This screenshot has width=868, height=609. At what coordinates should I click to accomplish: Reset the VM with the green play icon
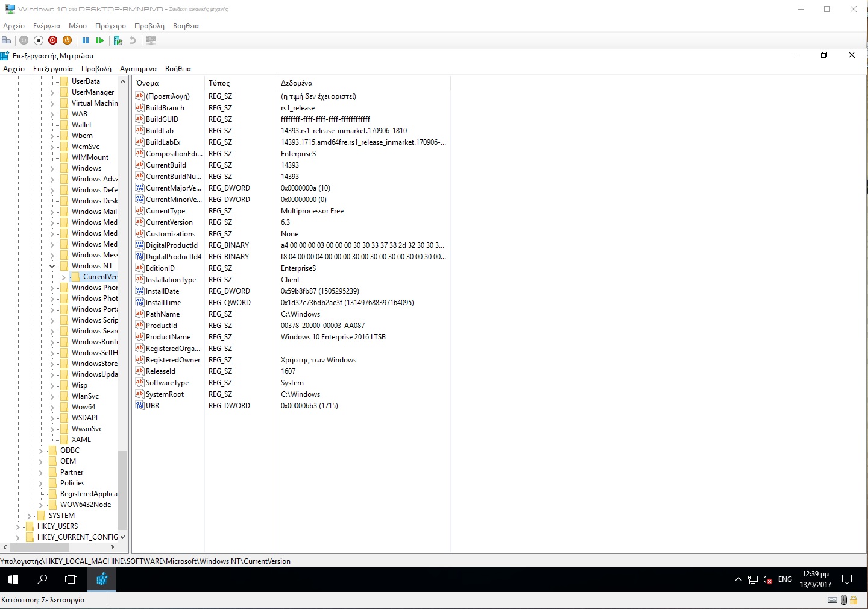pyautogui.click(x=100, y=40)
